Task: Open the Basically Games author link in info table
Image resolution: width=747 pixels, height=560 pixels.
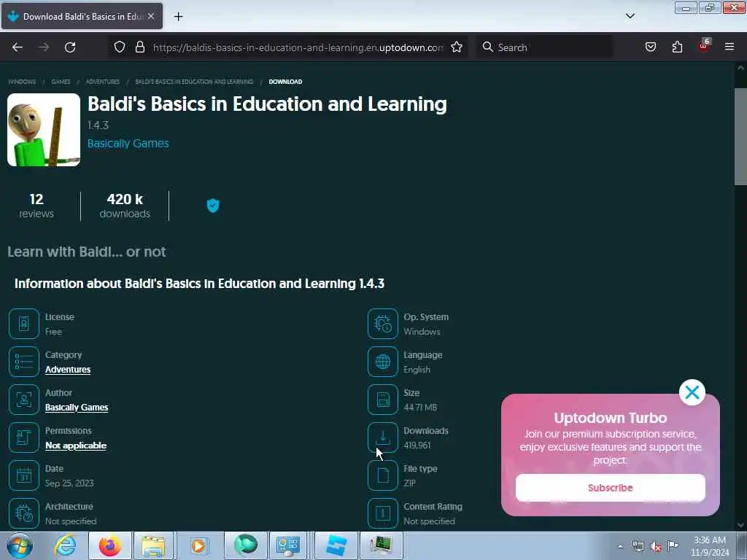Action: click(x=77, y=408)
